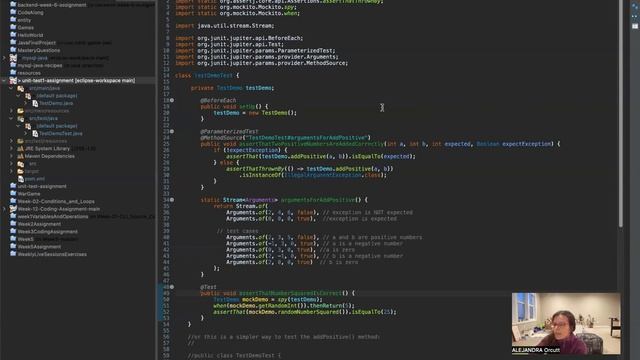The image size is (640, 360).
Task: Click the WeeklyLiveSessionsExercises folder icon
Action: [x=13, y=254]
